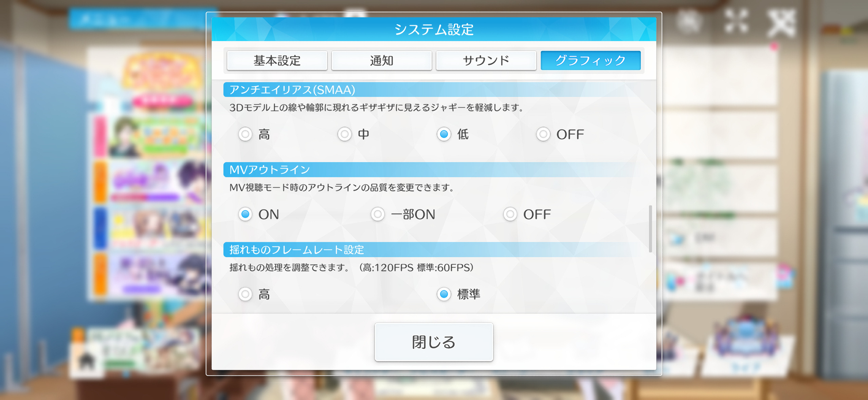This screenshot has width=868, height=400.
Task: Select 標準 for 揺れもの frame rate
Action: coord(444,294)
